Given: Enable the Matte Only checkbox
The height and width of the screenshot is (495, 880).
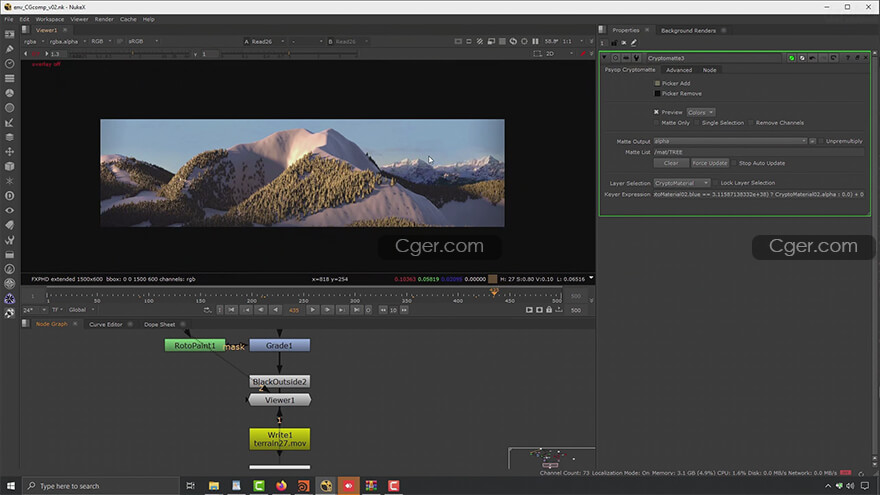Looking at the screenshot, I should click(x=657, y=122).
